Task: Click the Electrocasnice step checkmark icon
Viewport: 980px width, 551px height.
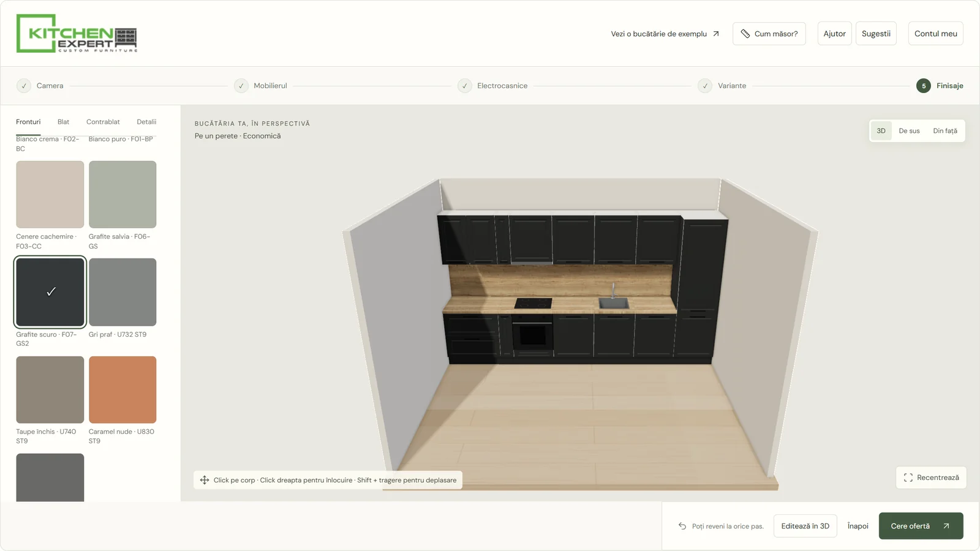Action: click(x=465, y=86)
